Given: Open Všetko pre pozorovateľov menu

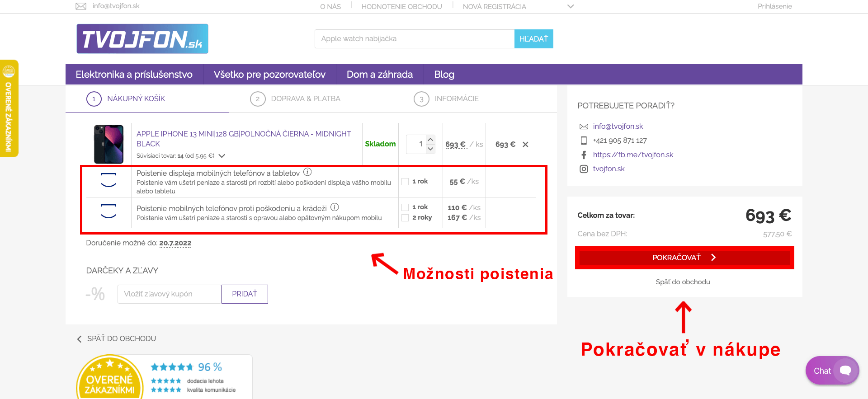Looking at the screenshot, I should (269, 75).
